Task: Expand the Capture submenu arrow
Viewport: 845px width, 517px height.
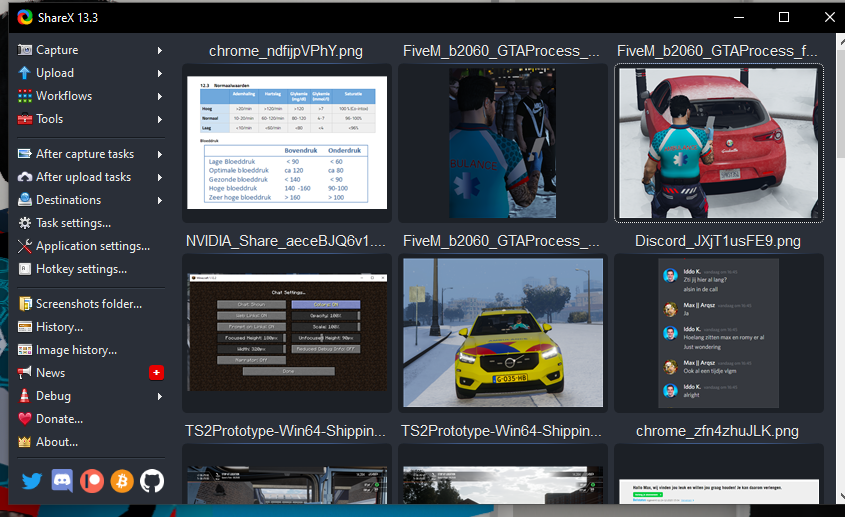Action: pyautogui.click(x=159, y=50)
